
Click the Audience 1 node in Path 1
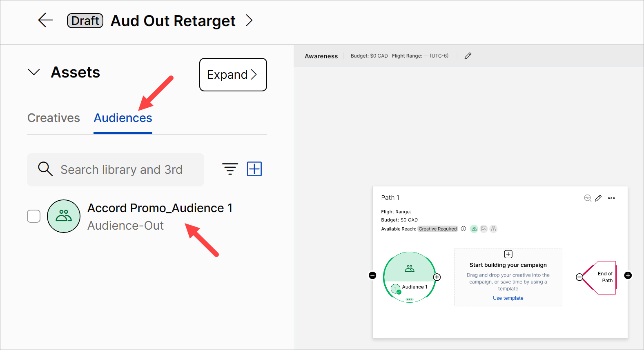[410, 277]
